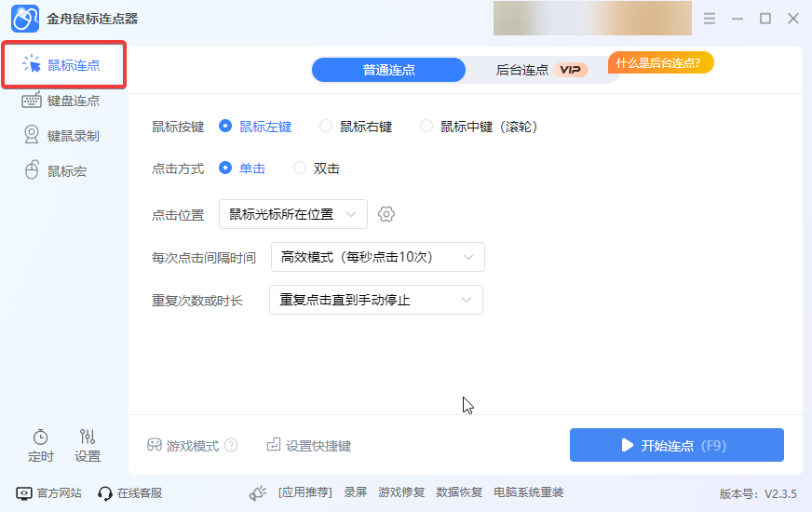This screenshot has height=512, width=812.
Task: Click the gear icon beside 点击位置
Action: pyautogui.click(x=386, y=214)
